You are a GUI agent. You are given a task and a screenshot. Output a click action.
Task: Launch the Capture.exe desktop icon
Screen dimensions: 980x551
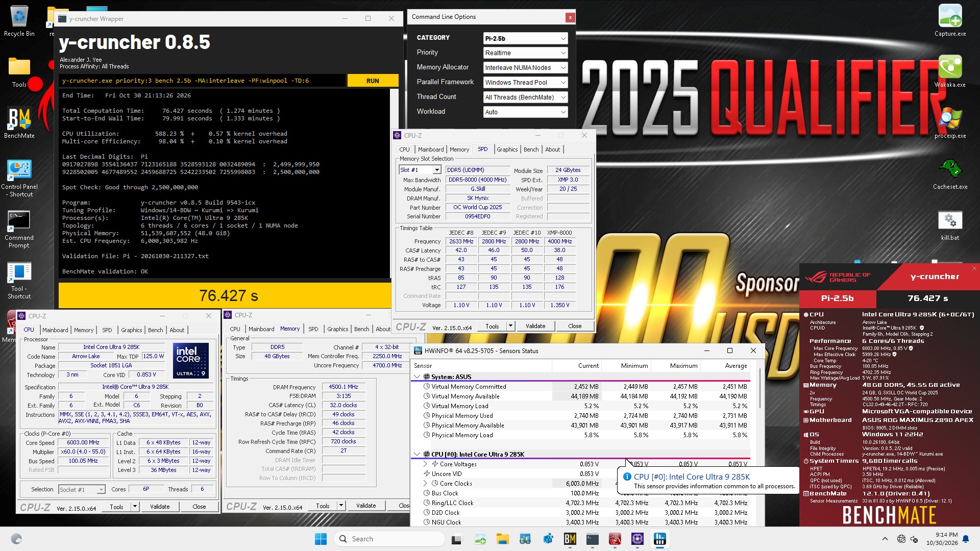950,21
